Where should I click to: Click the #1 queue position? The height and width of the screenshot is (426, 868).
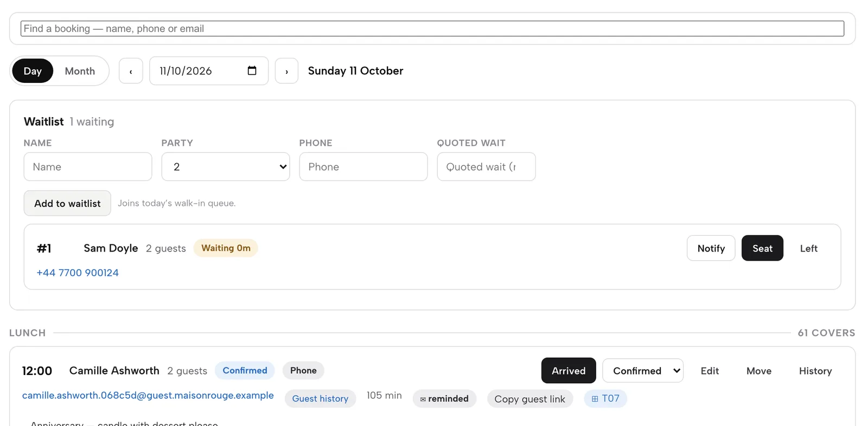coord(44,248)
